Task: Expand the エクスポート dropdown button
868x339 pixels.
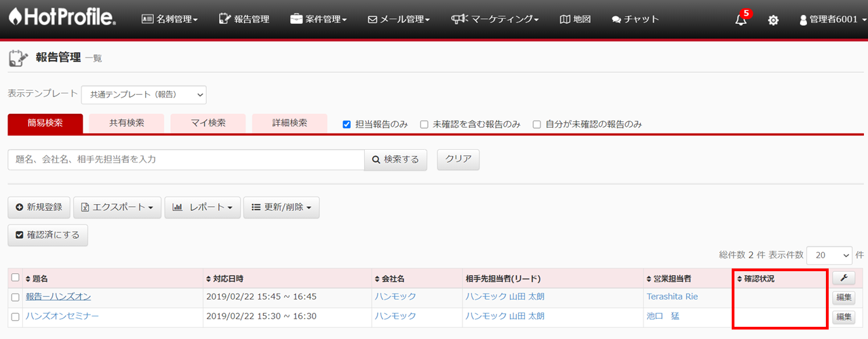Action: (117, 207)
